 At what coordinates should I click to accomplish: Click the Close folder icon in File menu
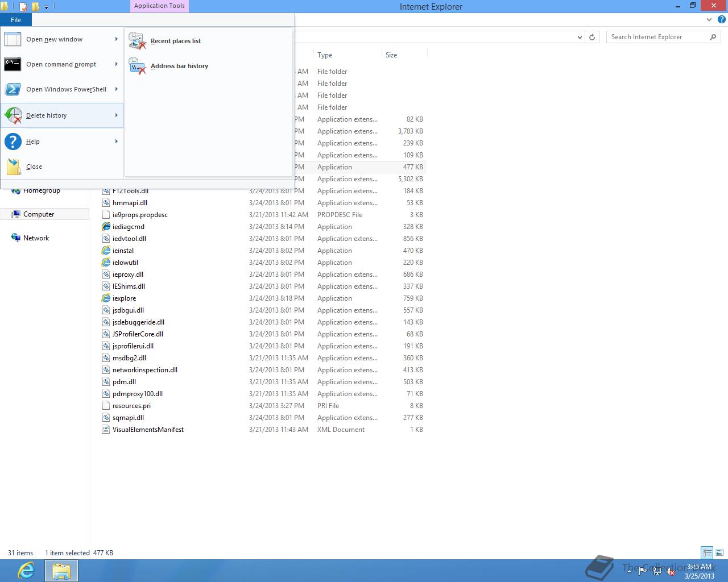13,167
